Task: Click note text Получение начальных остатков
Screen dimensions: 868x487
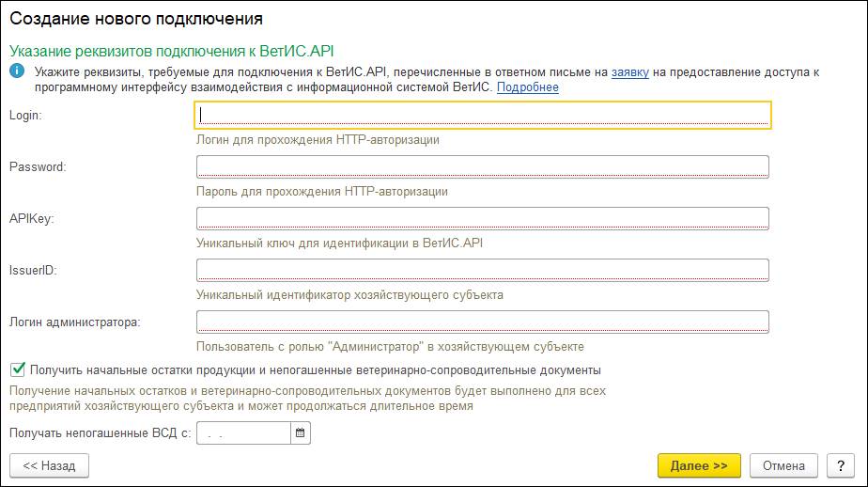Action: click(x=308, y=399)
